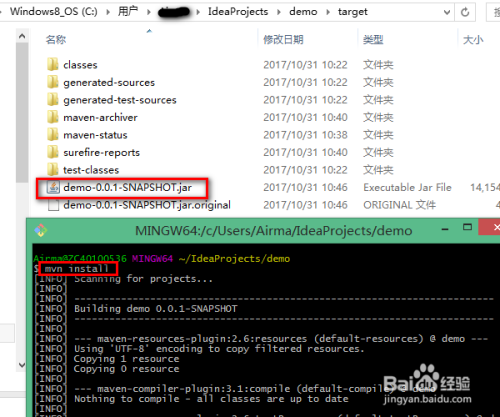Refresh the target folder view
The image size is (500, 417).
coord(465,12)
